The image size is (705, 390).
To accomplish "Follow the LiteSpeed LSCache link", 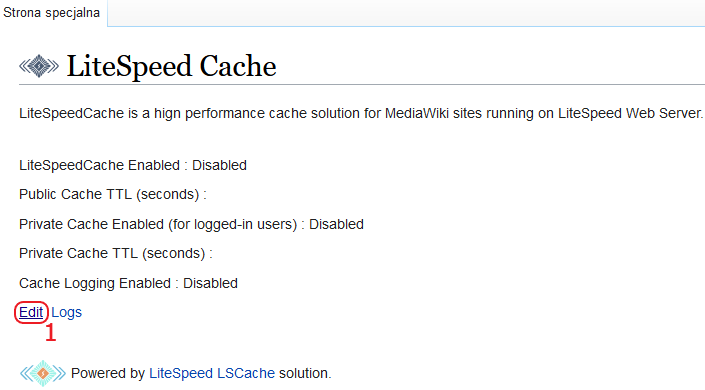I will [x=212, y=373].
